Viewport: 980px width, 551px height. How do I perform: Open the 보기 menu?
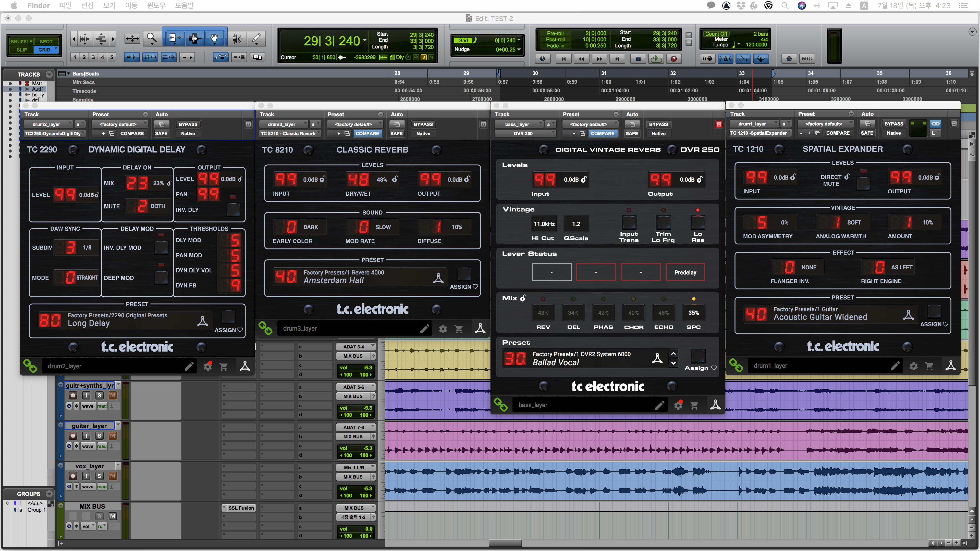click(x=109, y=6)
